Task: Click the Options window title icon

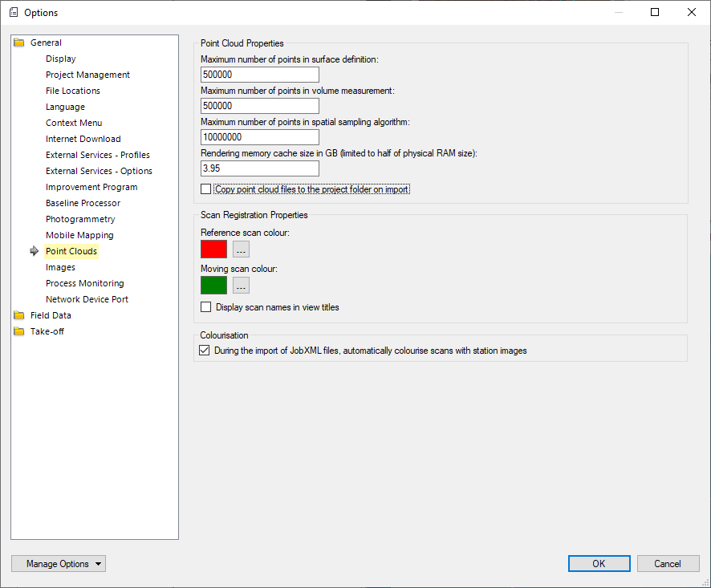Action: (13, 13)
